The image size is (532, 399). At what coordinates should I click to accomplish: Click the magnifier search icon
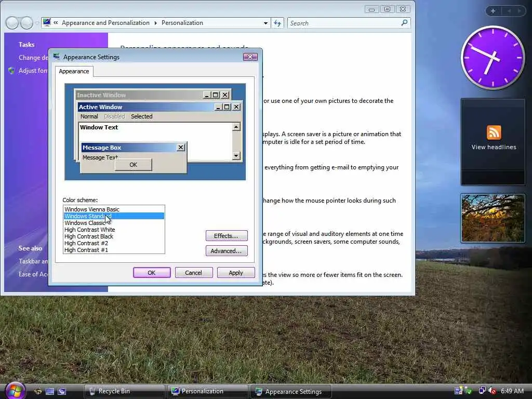click(404, 23)
